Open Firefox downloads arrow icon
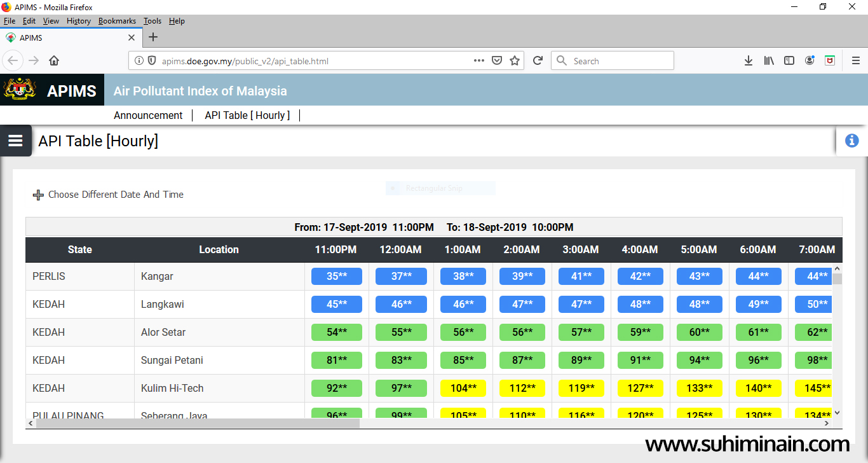Screen dimensions: 868x463 [x=749, y=61]
